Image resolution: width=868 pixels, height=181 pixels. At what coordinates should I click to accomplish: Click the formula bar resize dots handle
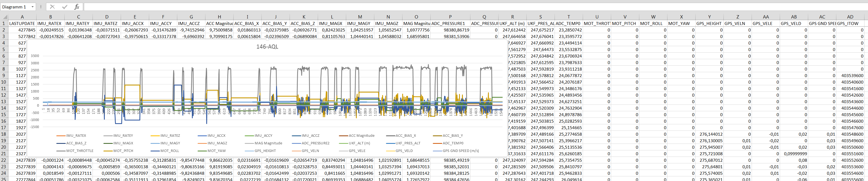[x=41, y=7]
